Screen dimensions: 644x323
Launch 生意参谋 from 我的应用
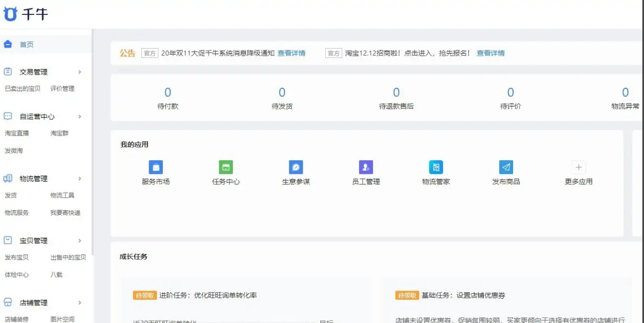pyautogui.click(x=296, y=167)
